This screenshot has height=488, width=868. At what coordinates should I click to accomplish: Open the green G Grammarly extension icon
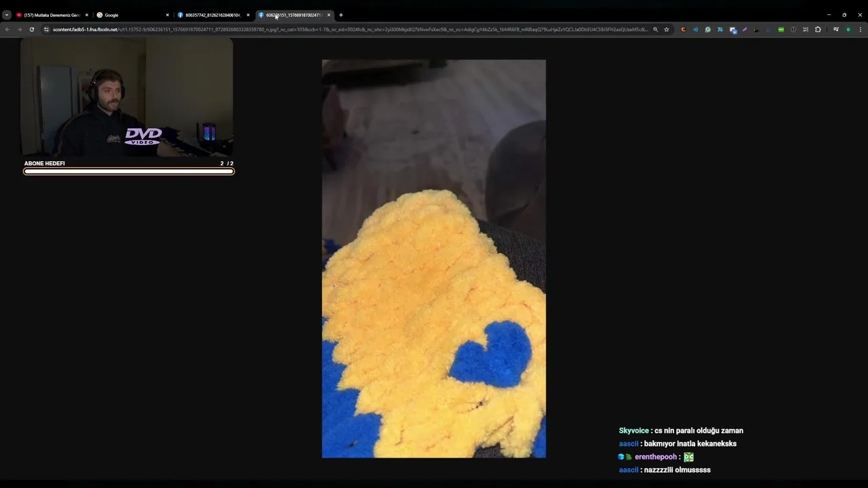click(x=708, y=29)
